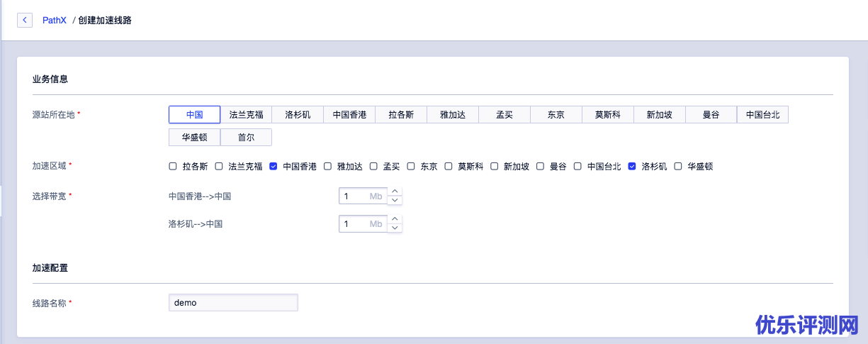Select 中国台北 as source location
Viewport: 868px width, 344px height.
pyautogui.click(x=762, y=115)
